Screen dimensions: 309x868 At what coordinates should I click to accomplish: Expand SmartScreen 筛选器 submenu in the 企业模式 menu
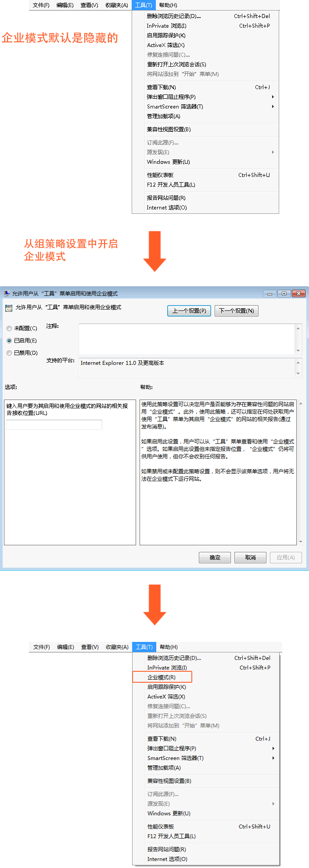click(x=273, y=758)
